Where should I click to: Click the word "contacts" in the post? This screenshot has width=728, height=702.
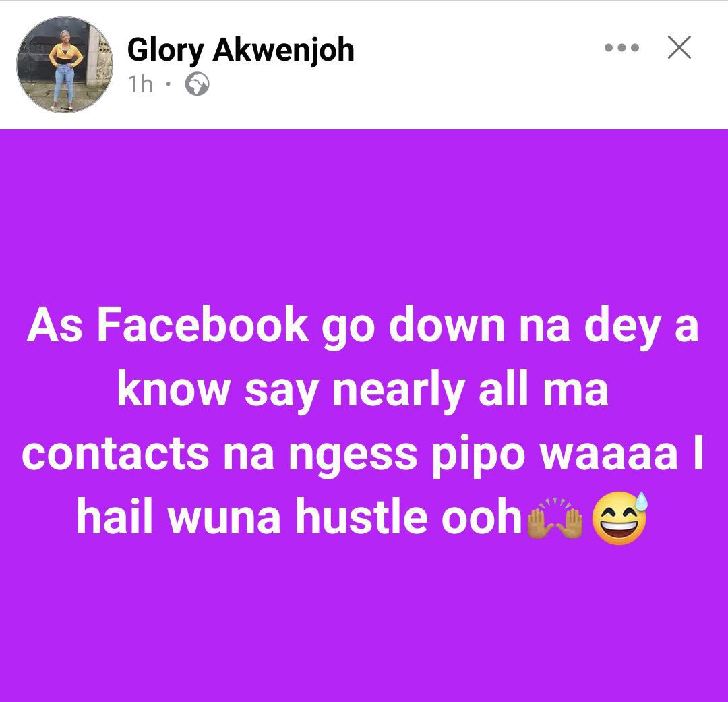[x=115, y=453]
